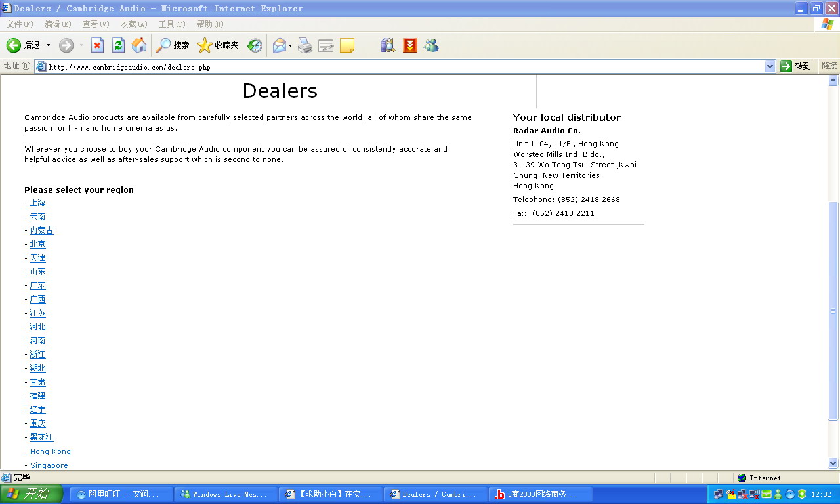Select the 福建 region link

pyautogui.click(x=38, y=396)
